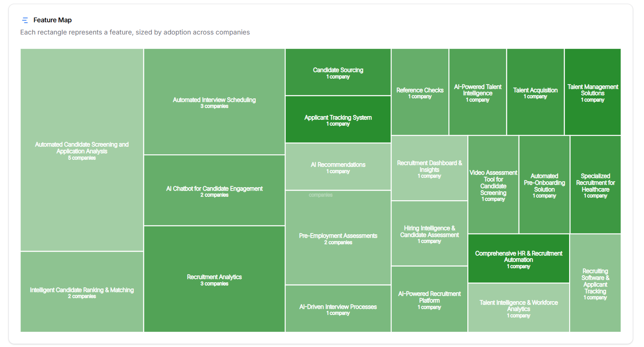Select the Reference Checks tile
Screen dimensions: 644x347
[x=420, y=92]
